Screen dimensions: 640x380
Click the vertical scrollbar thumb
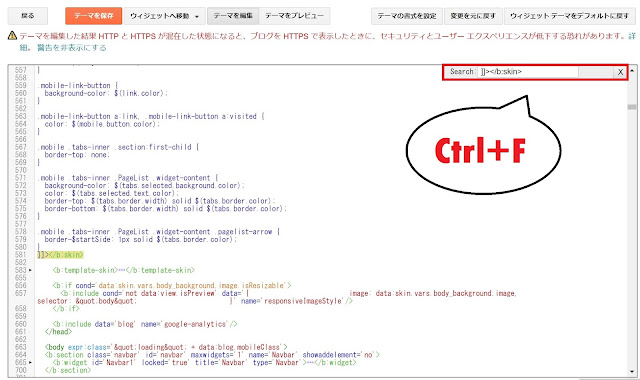point(632,107)
